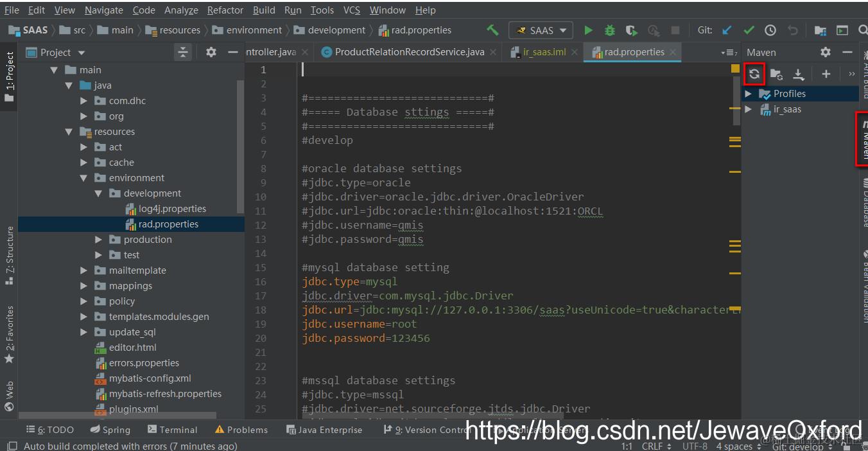The height and width of the screenshot is (451, 868).
Task: Open the Refactor menu
Action: pos(225,10)
